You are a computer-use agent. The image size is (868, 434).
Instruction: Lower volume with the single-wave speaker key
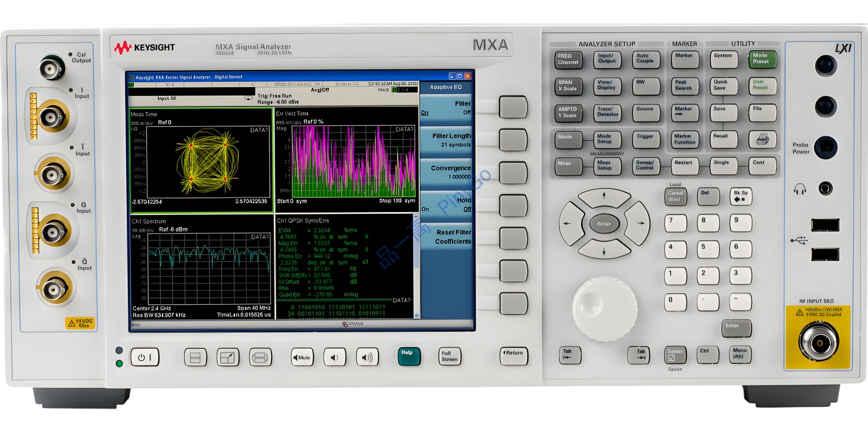pyautogui.click(x=335, y=357)
